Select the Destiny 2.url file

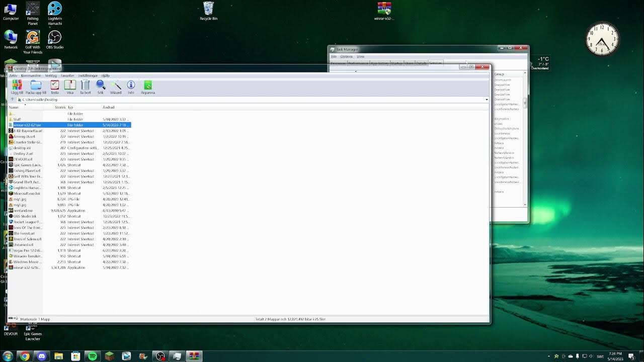point(69,153)
